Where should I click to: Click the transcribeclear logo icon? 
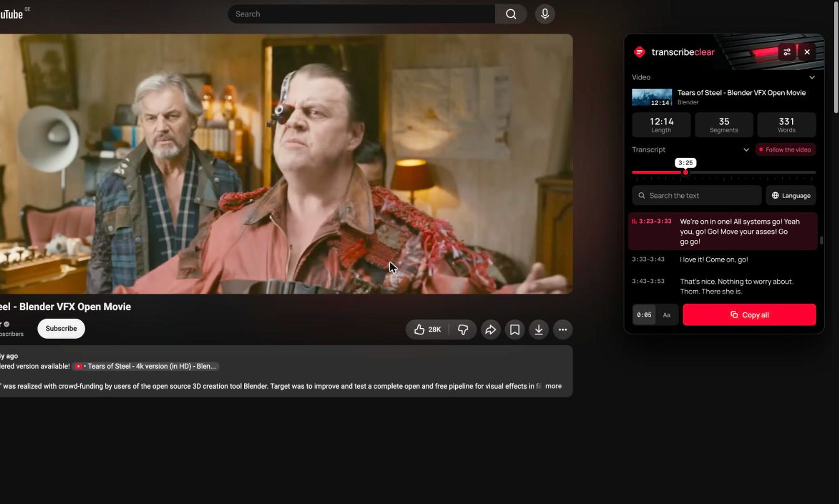click(639, 52)
